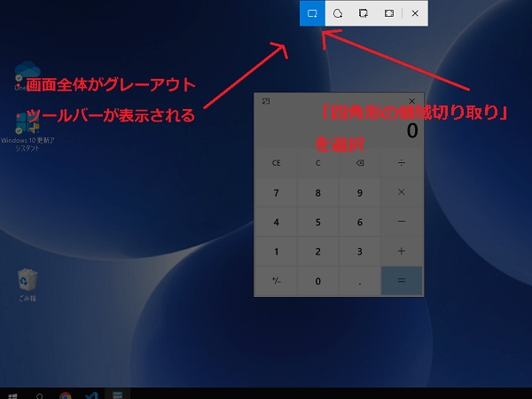Click digit 7 on calculator

click(276, 192)
